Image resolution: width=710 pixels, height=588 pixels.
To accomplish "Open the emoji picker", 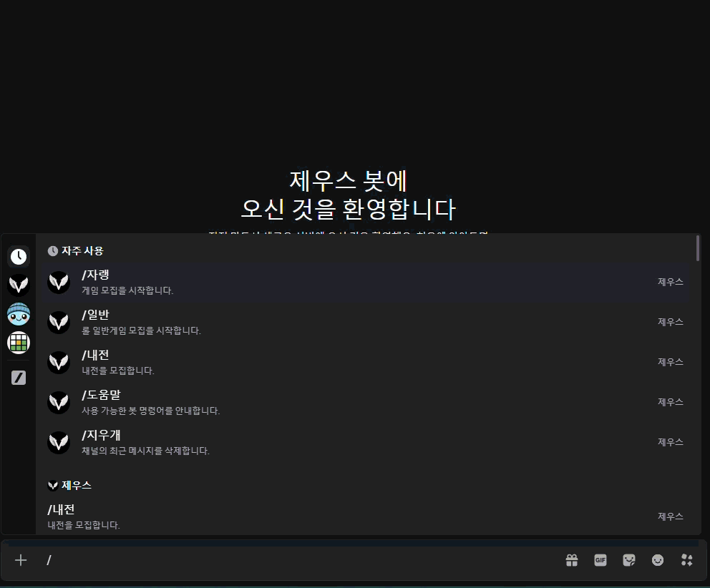I will [657, 560].
